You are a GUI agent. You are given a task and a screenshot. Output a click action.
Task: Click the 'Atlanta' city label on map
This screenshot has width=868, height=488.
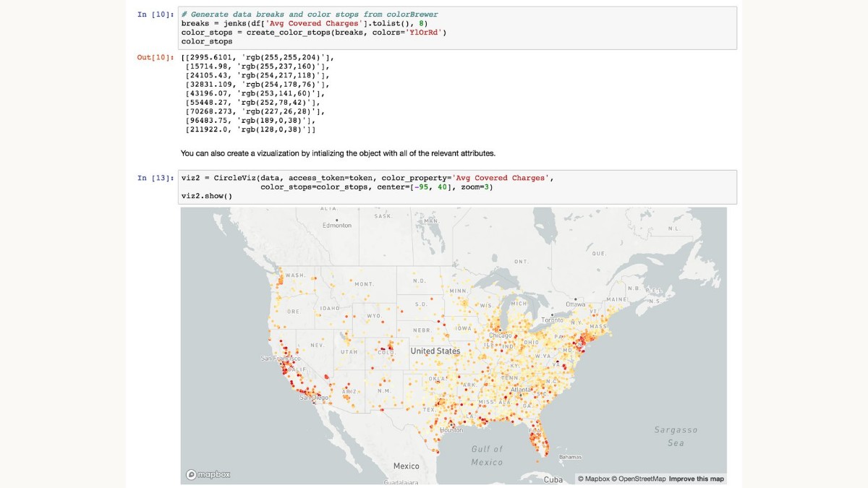[520, 389]
